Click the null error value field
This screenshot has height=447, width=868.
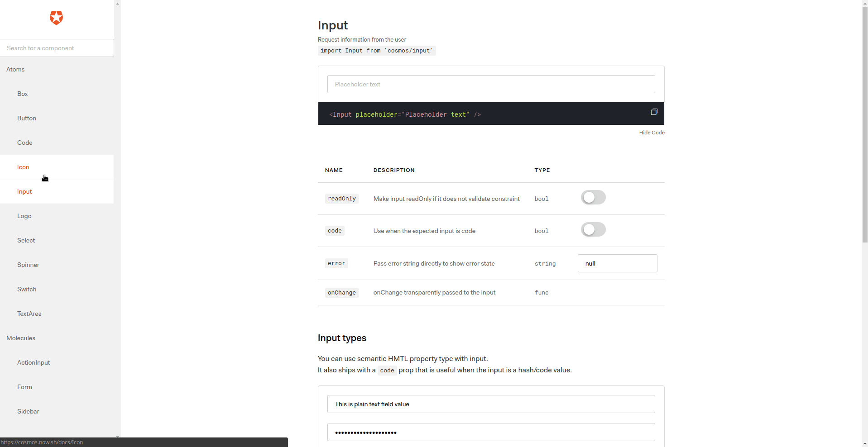(617, 263)
